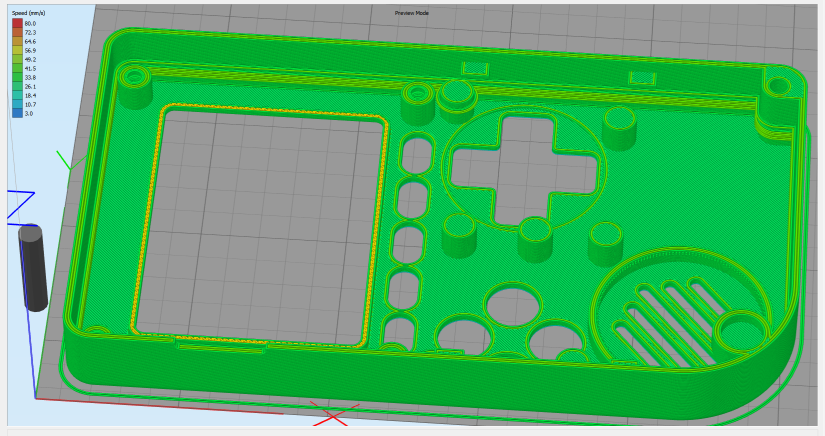Click the "Speed (mm/s)" legend title
The image size is (825, 436).
(28, 13)
